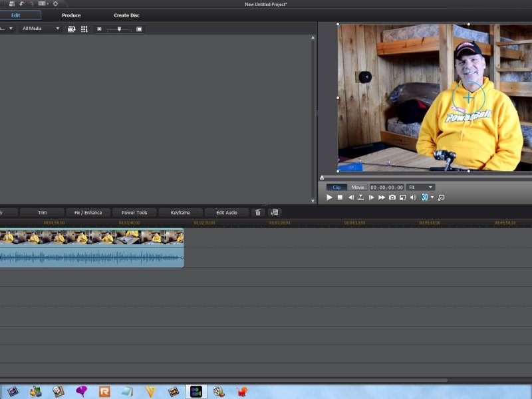
Task: Open the library grid view menu icon
Action: pos(84,29)
